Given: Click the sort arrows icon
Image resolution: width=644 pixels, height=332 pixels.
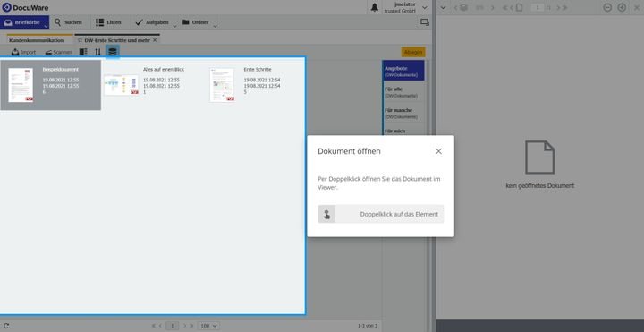Looking at the screenshot, I should [x=97, y=52].
